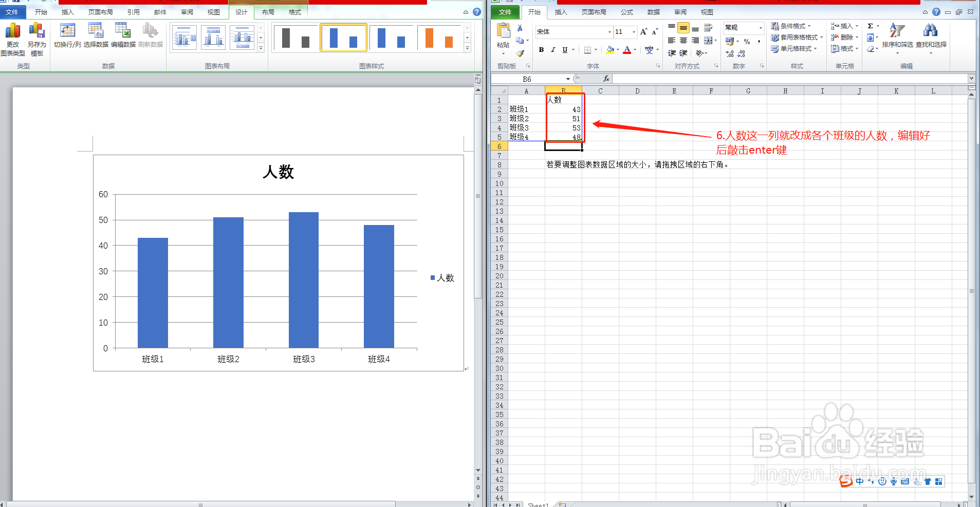Open the 宋体 font name dropdown
980x507 pixels.
609,32
